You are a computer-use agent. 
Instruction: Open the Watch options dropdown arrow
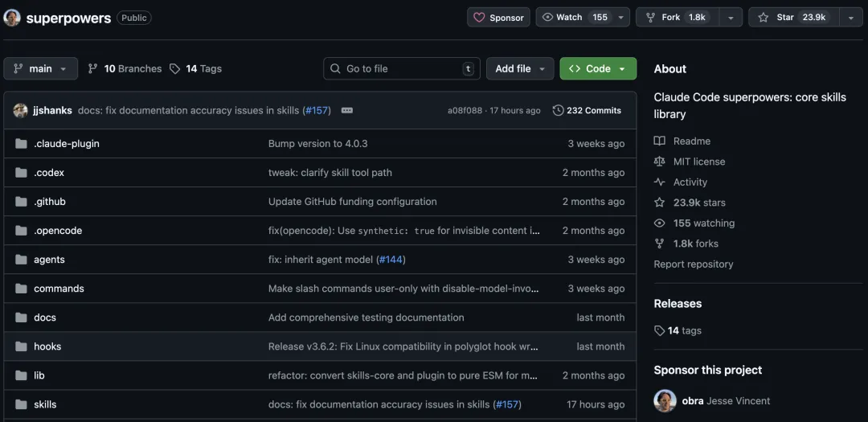pos(621,18)
